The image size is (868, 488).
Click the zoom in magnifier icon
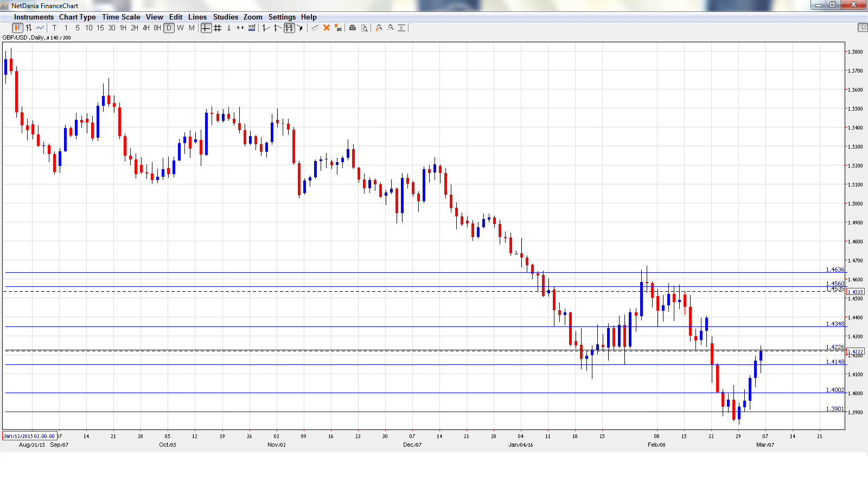coord(379,28)
